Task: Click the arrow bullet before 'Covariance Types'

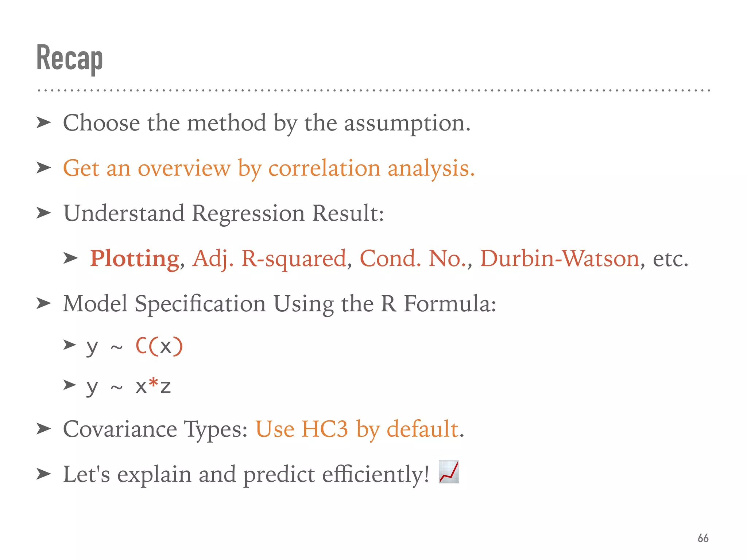Action: 43,429
